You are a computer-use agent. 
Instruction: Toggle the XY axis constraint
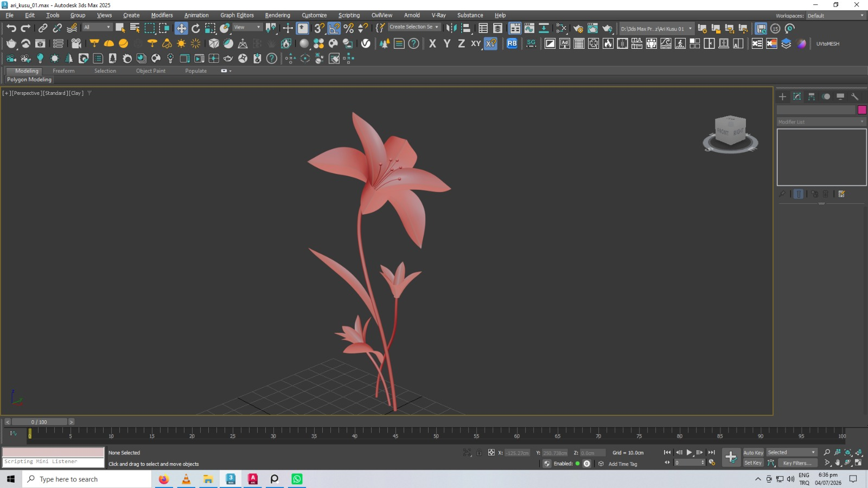(476, 43)
